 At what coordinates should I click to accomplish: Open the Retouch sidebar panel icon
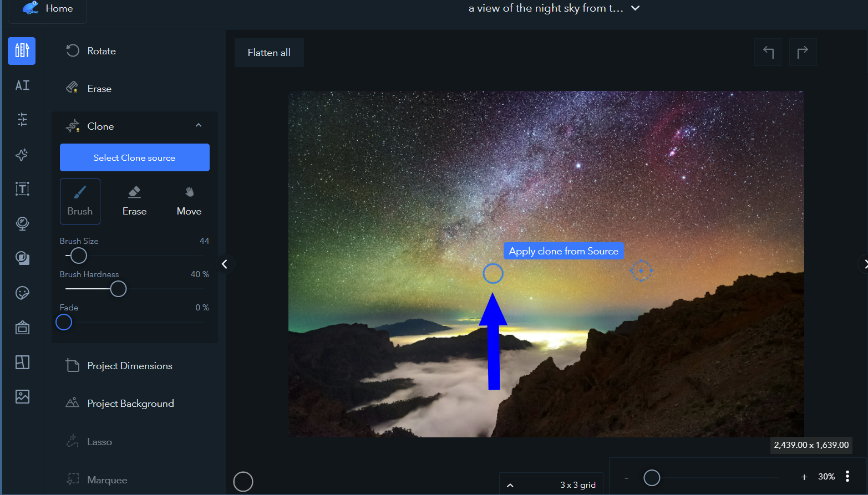[x=22, y=223]
